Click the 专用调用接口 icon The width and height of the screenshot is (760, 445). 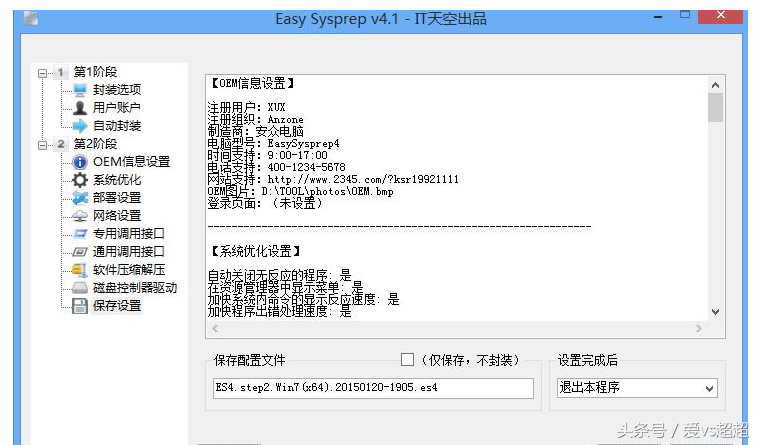(x=79, y=234)
